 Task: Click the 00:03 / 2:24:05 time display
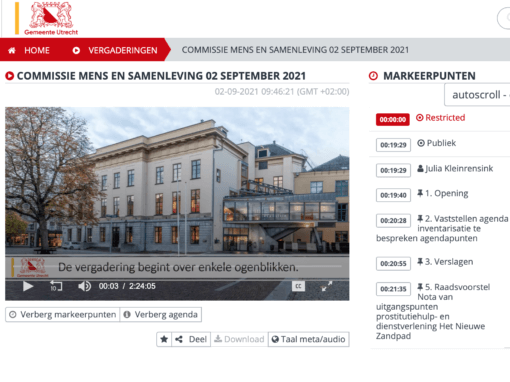pos(127,286)
